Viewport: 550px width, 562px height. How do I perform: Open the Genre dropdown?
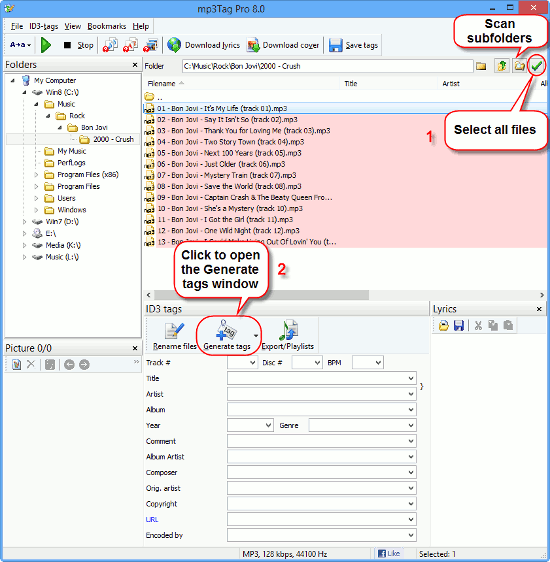[411, 425]
